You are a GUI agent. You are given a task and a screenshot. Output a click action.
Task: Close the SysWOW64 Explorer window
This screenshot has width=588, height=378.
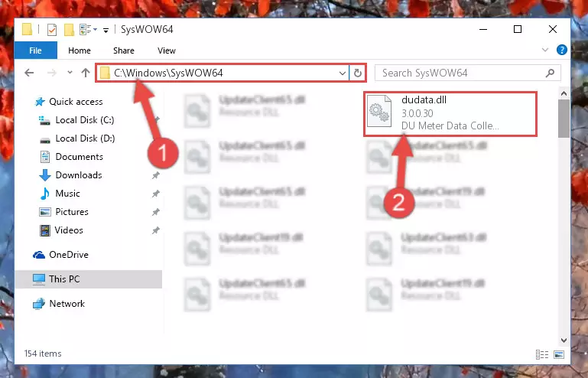pyautogui.click(x=553, y=29)
